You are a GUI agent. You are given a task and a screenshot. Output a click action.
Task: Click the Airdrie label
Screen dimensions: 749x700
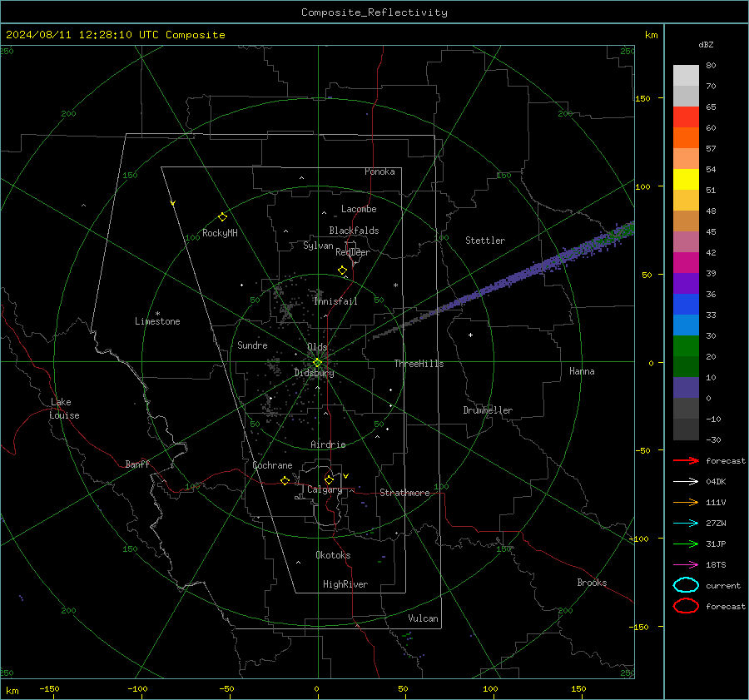coord(328,444)
